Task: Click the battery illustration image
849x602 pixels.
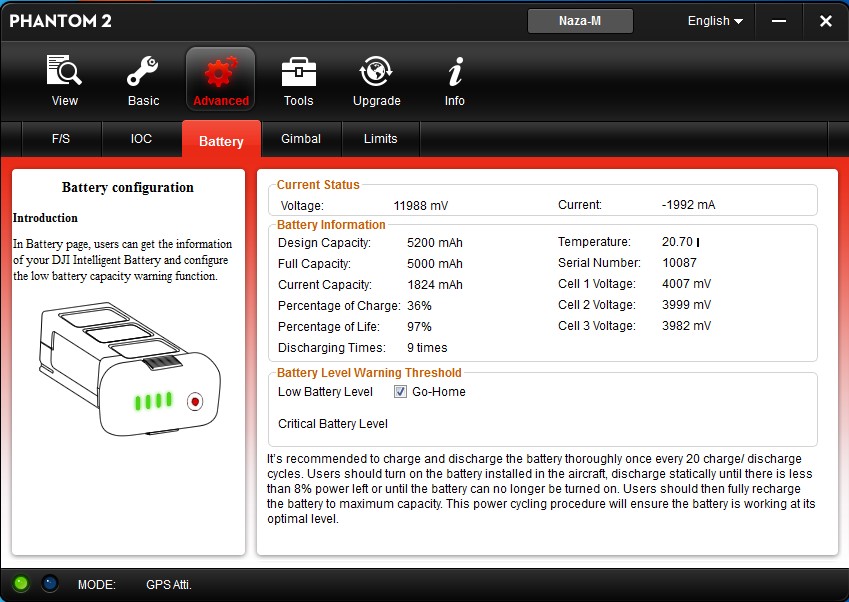Action: coord(129,370)
